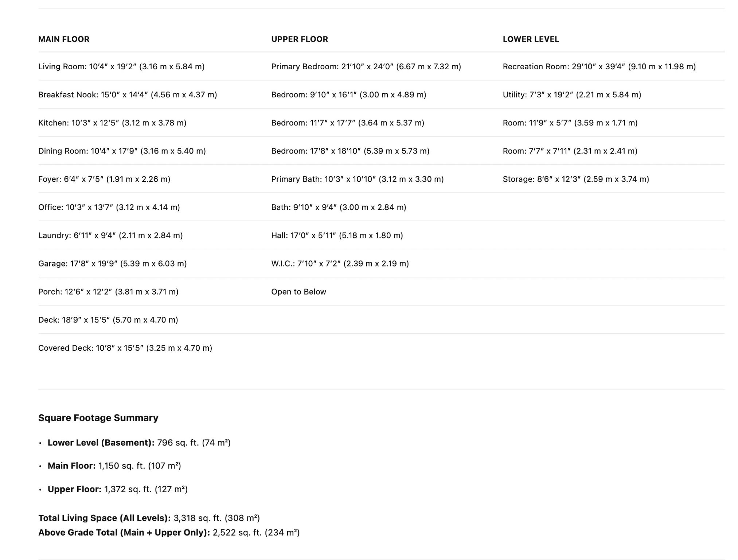Click the UPPER FLOOR column heading

click(x=300, y=39)
